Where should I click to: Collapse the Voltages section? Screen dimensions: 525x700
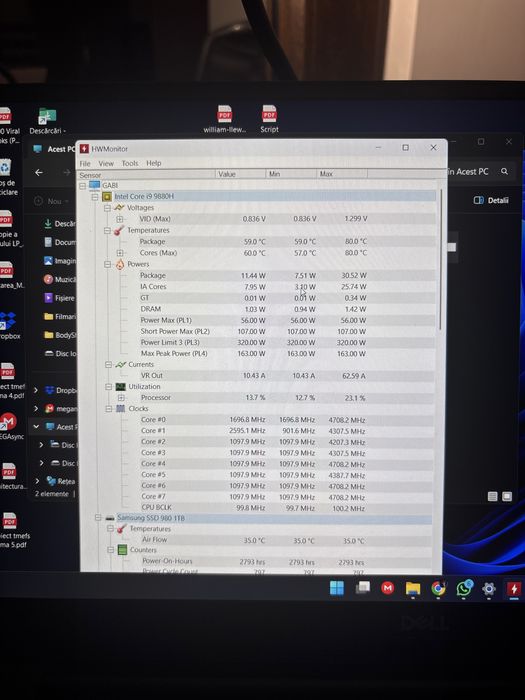[x=107, y=208]
